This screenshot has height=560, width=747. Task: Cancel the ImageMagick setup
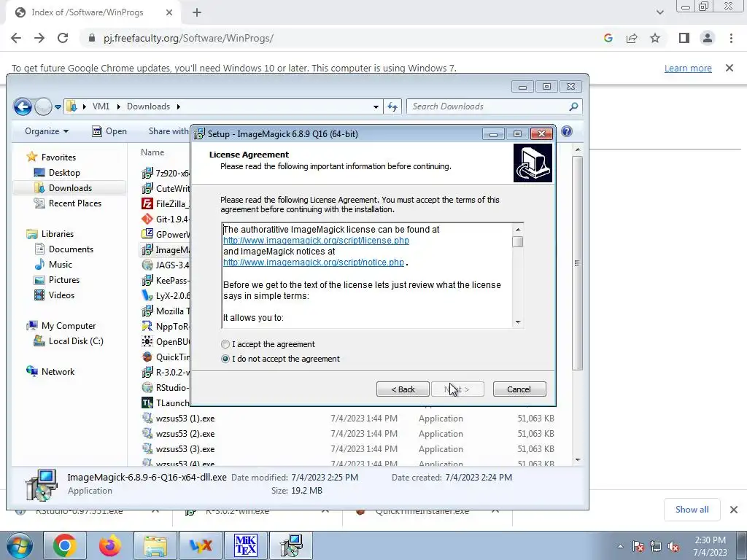[519, 389]
